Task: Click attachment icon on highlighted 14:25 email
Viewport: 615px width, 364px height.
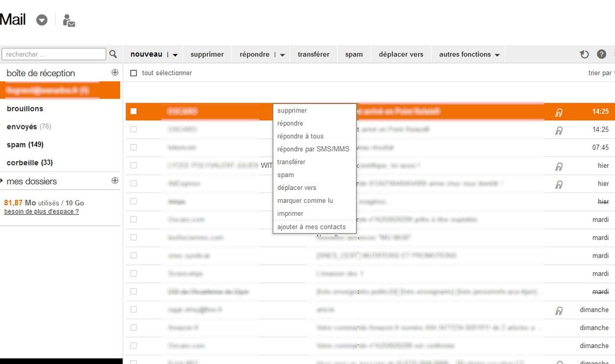Action: click(559, 113)
